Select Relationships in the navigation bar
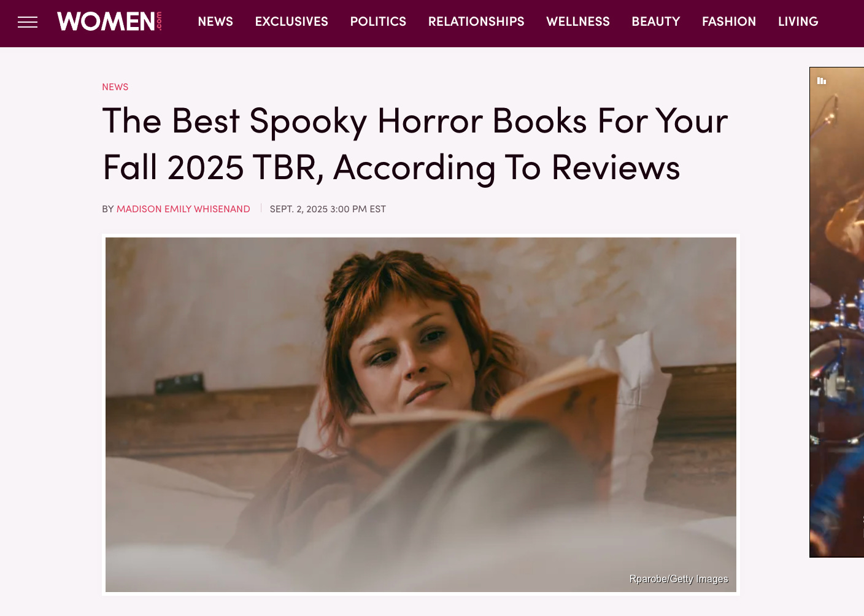The width and height of the screenshot is (864, 616). [x=476, y=21]
